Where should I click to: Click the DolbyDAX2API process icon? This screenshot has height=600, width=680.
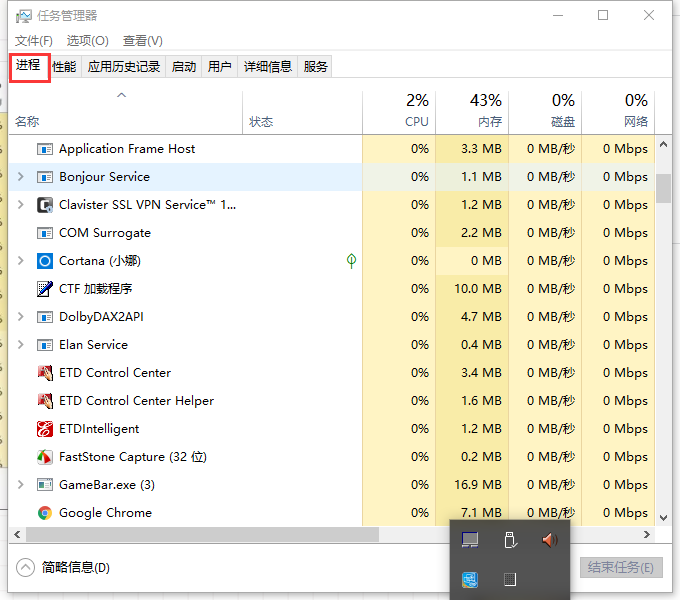[45, 317]
